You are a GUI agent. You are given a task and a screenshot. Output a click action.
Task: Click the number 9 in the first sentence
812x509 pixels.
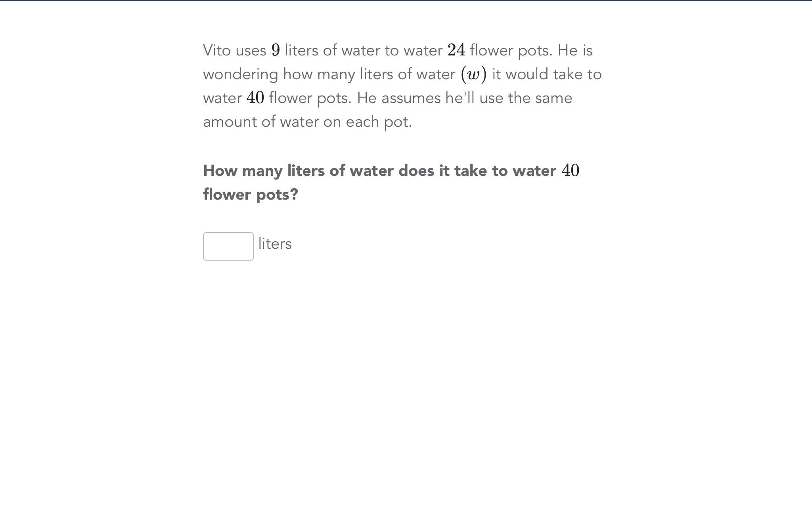click(x=276, y=51)
